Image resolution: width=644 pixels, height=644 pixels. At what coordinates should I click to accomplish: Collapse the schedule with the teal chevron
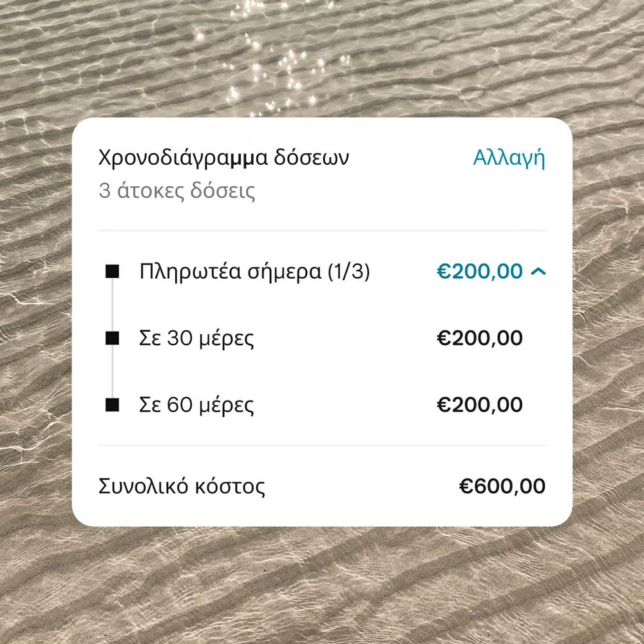[538, 272]
